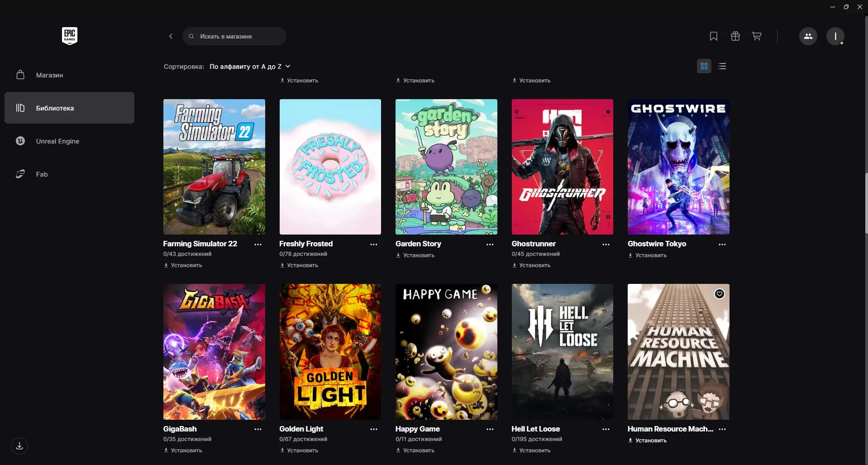Click the Epic Games logo

[x=70, y=36]
